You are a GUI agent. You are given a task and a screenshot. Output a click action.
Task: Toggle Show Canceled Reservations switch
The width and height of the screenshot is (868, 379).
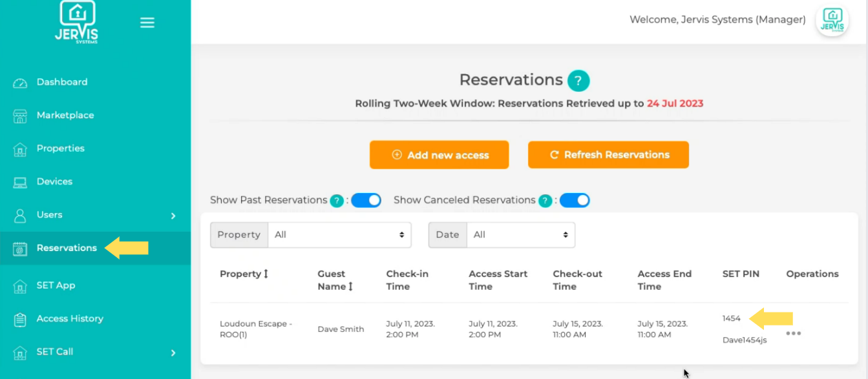pos(575,200)
